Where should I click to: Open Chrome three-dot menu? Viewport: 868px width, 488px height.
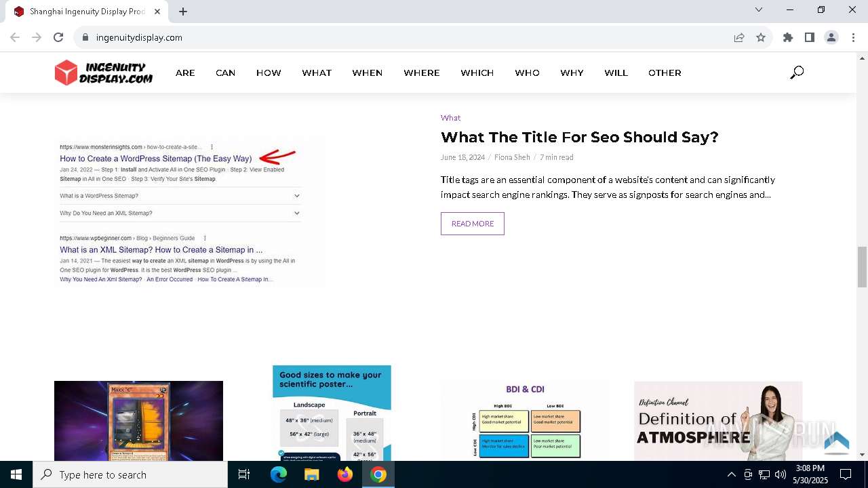(853, 37)
